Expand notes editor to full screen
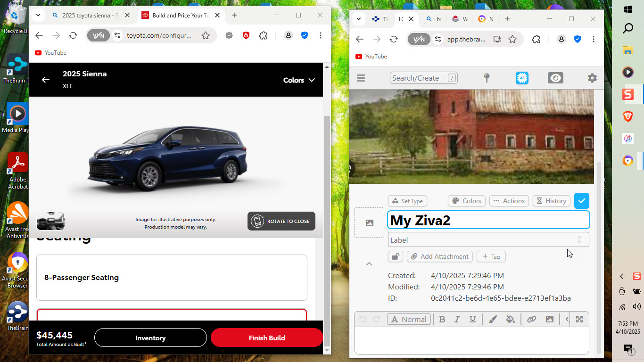 click(579, 319)
